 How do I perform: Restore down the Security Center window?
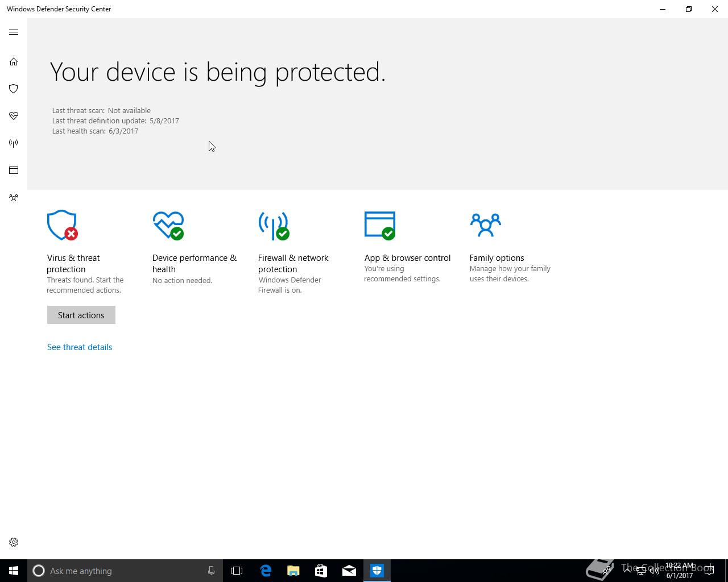(689, 9)
